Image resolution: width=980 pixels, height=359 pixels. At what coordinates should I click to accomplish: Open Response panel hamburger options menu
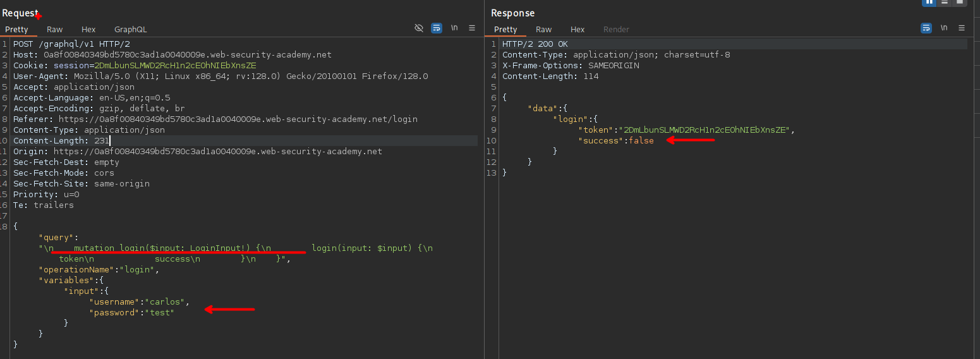(962, 28)
